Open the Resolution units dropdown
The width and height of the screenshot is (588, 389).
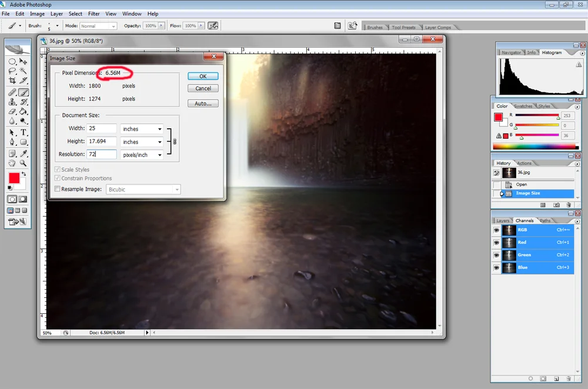(141, 154)
